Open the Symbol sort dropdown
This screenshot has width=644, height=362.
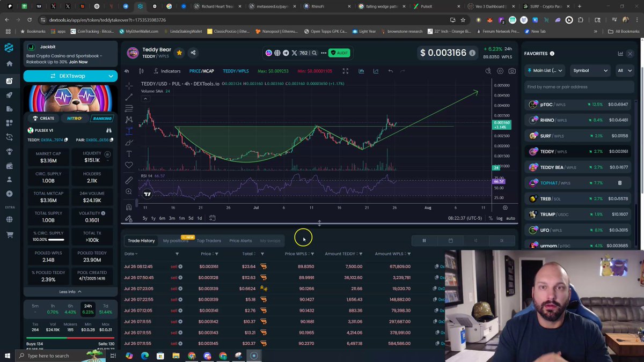pos(590,70)
